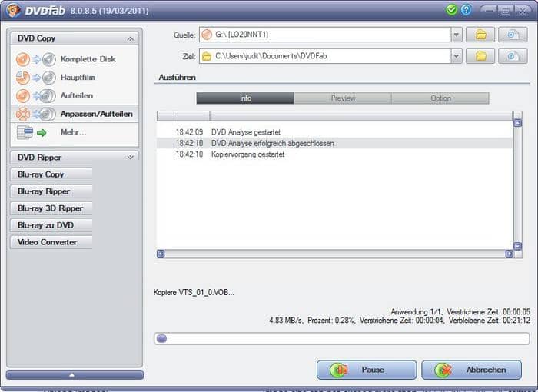The height and width of the screenshot is (392, 538).
Task: Click Abbrechen to cancel copying
Action: 471,370
